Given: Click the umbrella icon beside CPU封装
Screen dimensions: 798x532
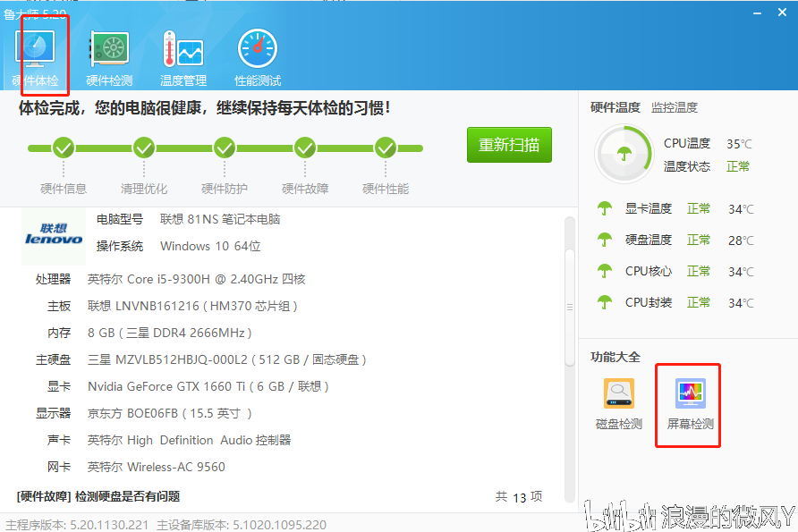Looking at the screenshot, I should pos(605,302).
